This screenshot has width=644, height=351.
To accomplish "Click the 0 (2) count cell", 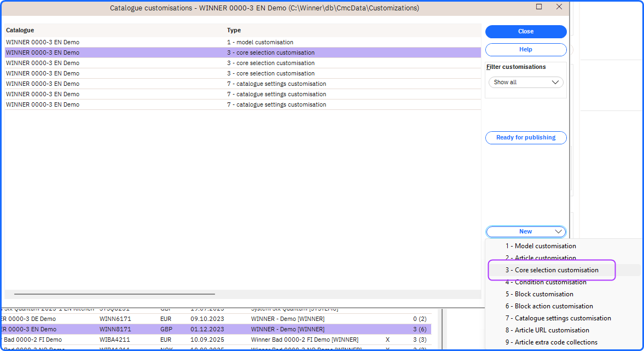I will (x=420, y=319).
